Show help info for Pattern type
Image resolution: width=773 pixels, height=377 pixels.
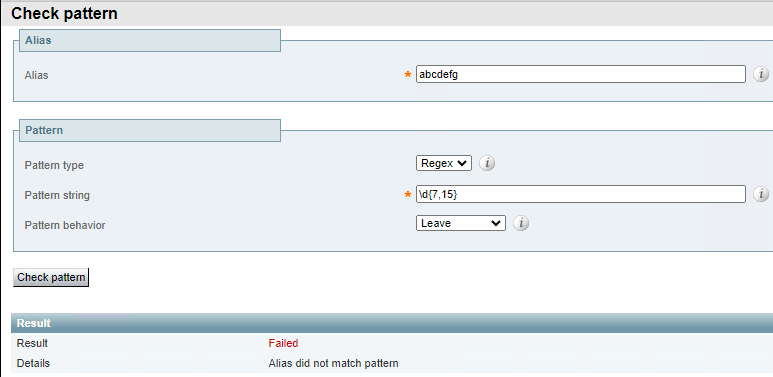point(487,163)
